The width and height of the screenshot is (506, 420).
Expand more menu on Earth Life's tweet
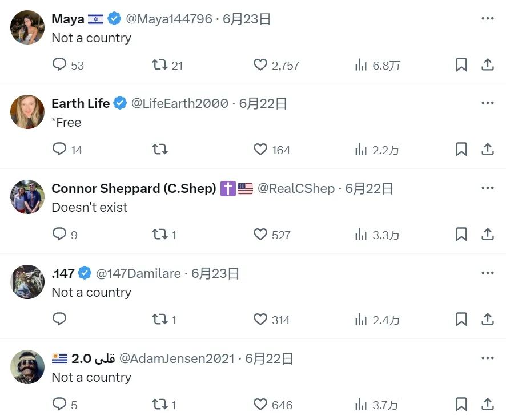coord(487,103)
